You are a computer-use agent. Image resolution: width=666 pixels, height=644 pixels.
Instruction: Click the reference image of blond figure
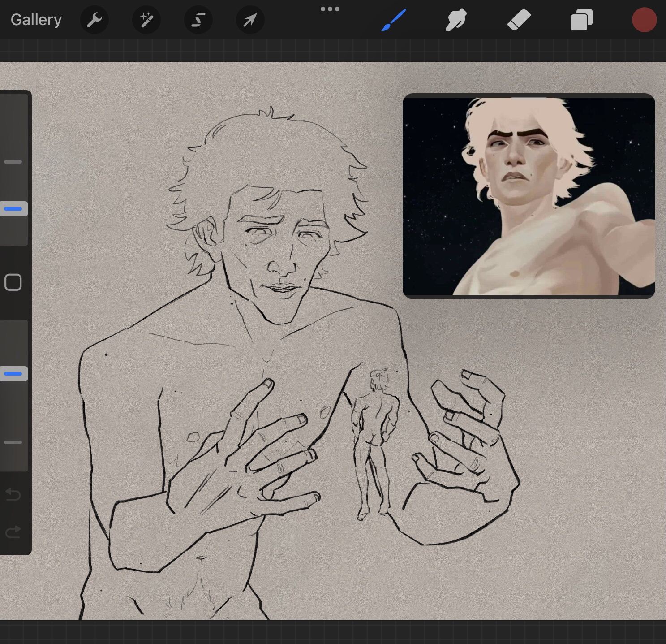click(x=529, y=197)
